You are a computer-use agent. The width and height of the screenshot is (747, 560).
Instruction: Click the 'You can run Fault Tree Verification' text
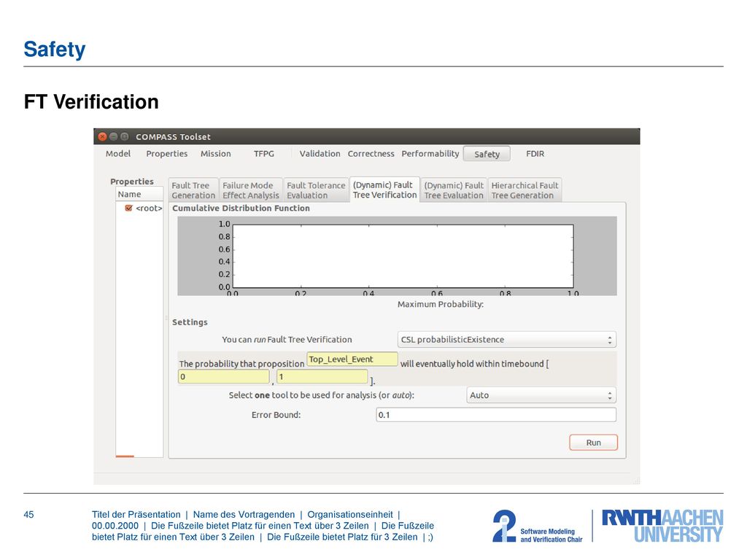(287, 340)
